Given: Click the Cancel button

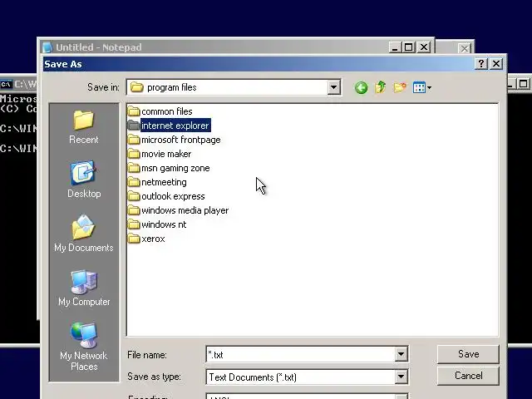Looking at the screenshot, I should [x=468, y=376].
